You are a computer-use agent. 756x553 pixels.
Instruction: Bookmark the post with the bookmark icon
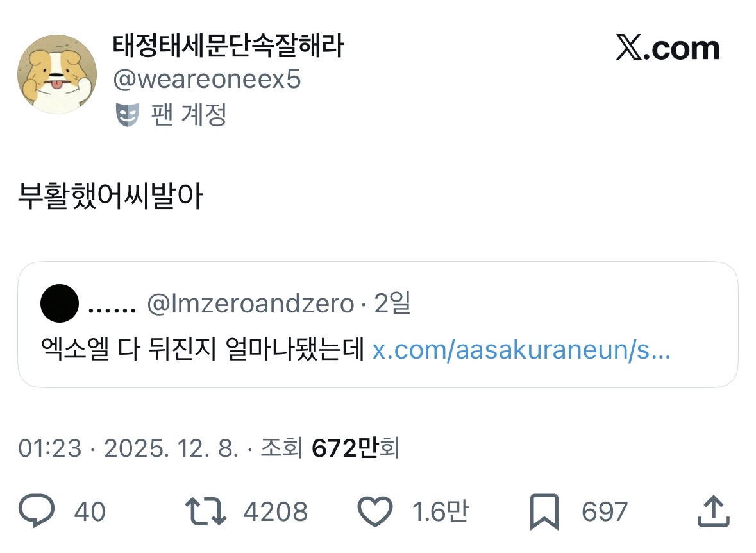[544, 512]
